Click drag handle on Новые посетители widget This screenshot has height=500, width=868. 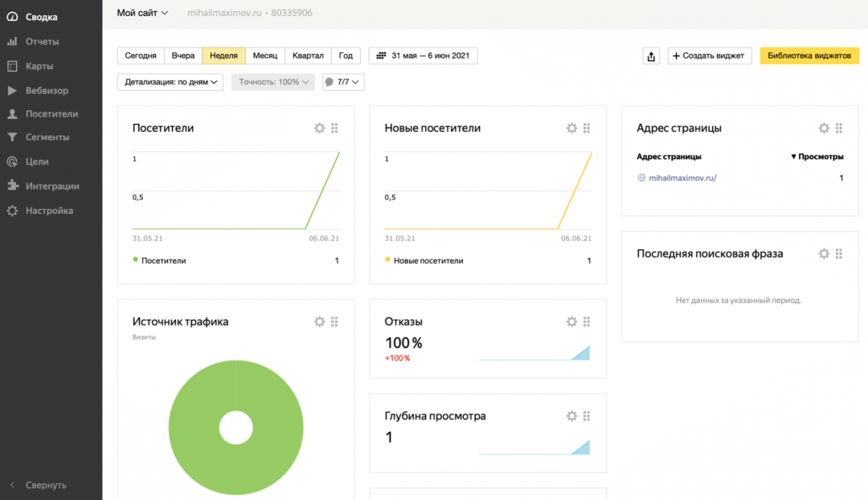point(587,128)
